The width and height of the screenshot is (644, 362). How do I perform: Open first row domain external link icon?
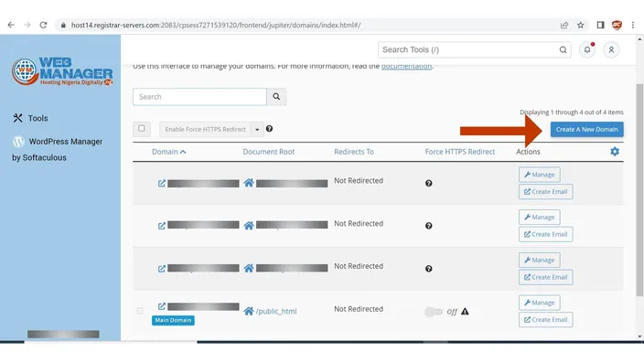[162, 183]
